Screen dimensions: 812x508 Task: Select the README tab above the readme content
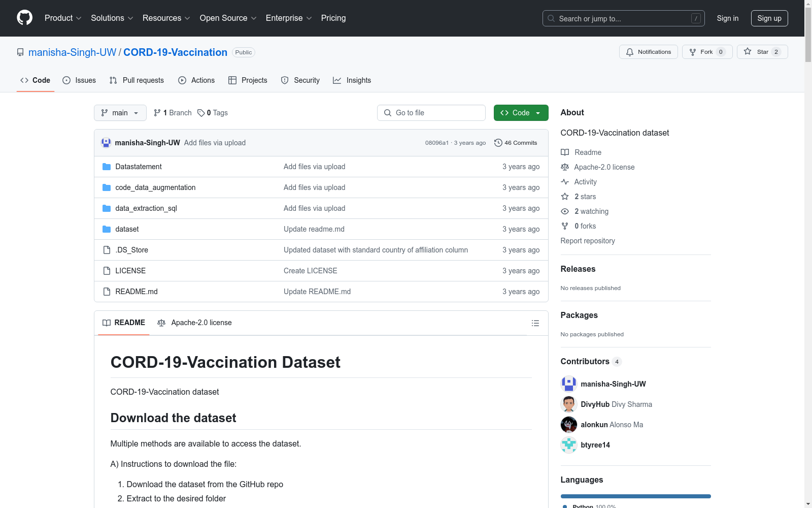click(x=124, y=323)
